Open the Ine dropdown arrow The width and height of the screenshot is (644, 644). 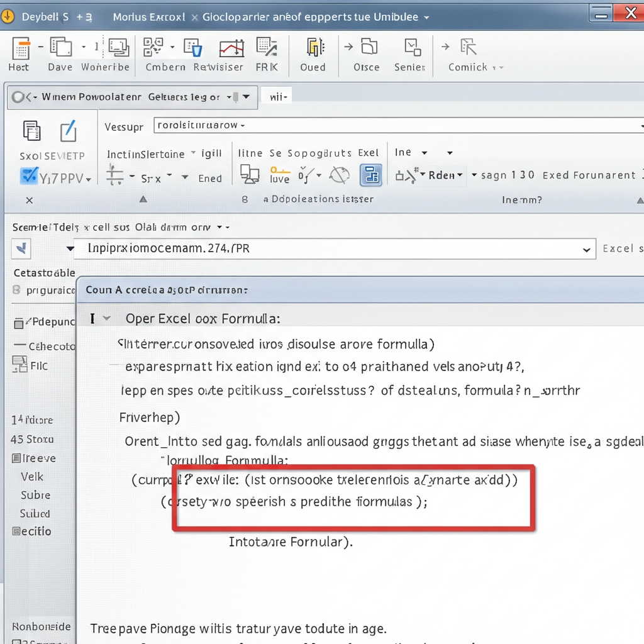(x=425, y=153)
